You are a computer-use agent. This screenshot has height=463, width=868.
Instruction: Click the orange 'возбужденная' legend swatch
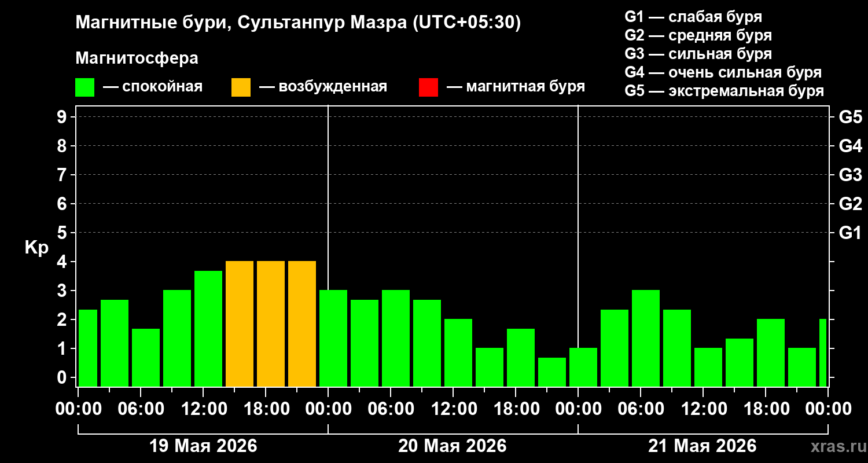pyautogui.click(x=241, y=87)
